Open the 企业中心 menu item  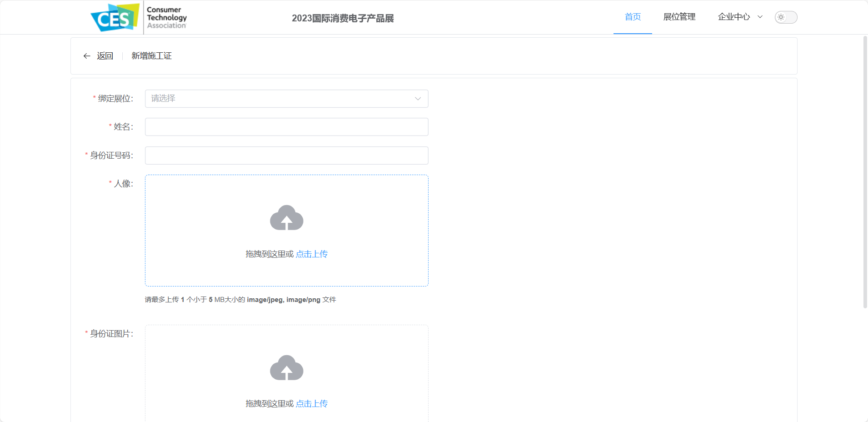pos(734,17)
